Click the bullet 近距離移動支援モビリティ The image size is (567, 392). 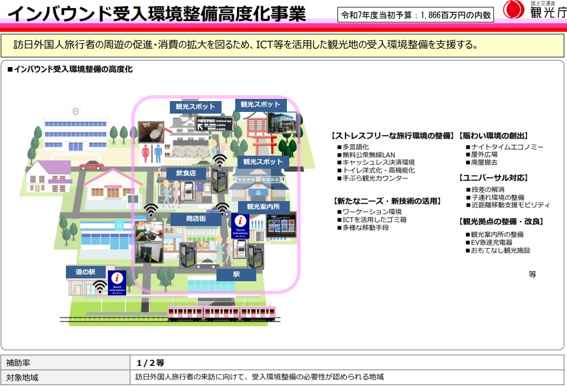508,205
